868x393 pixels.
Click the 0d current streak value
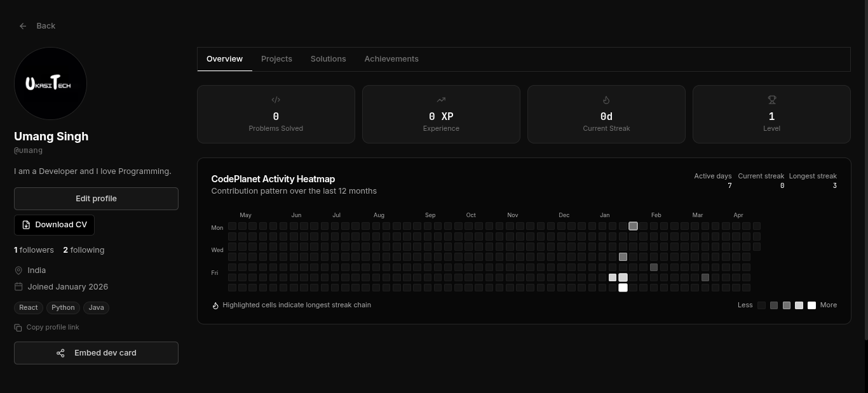click(606, 116)
